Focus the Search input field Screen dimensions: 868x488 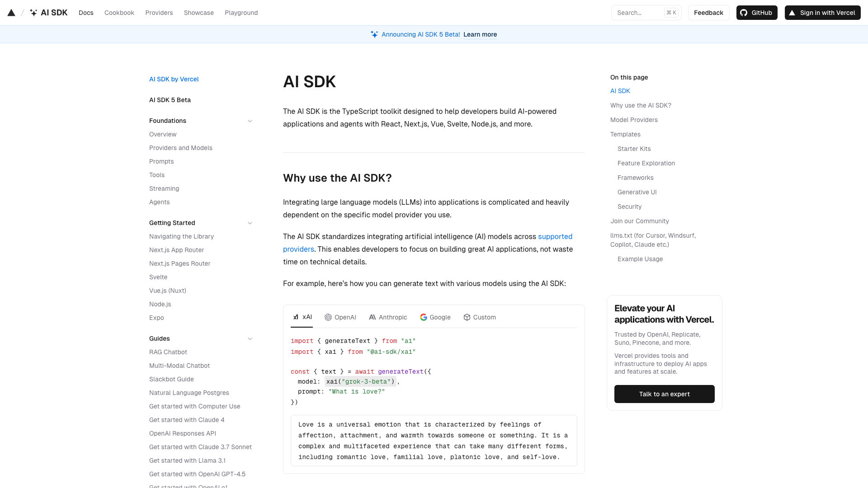tap(646, 13)
